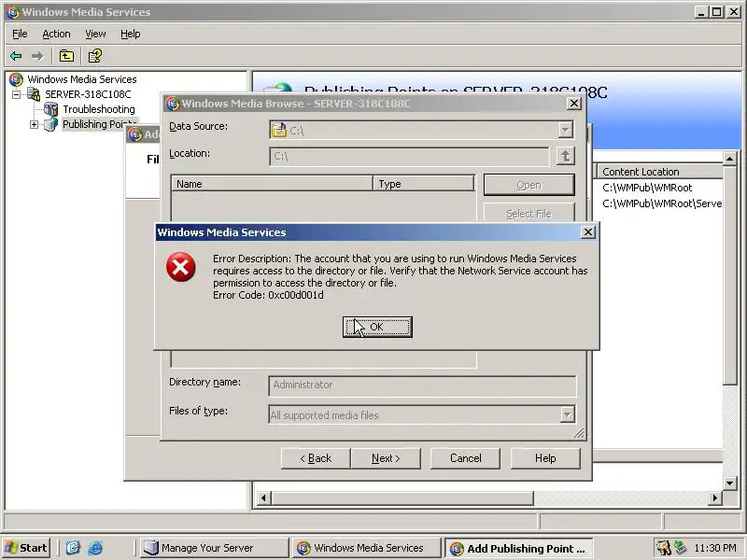
Task: Close the Windows Media Browse dialog
Action: (x=574, y=104)
